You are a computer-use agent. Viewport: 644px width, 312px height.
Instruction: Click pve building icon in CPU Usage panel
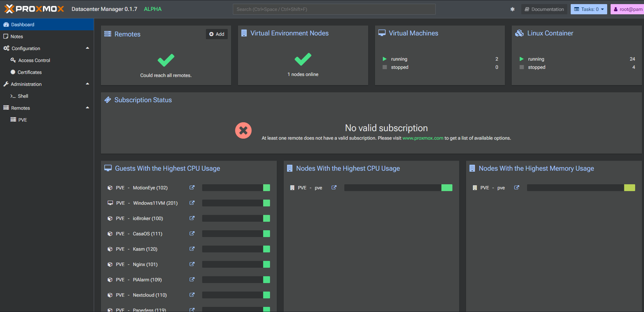[292, 188]
